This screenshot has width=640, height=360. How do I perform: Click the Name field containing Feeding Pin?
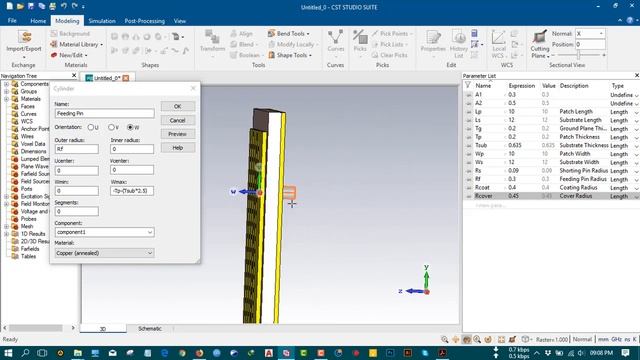click(104, 113)
